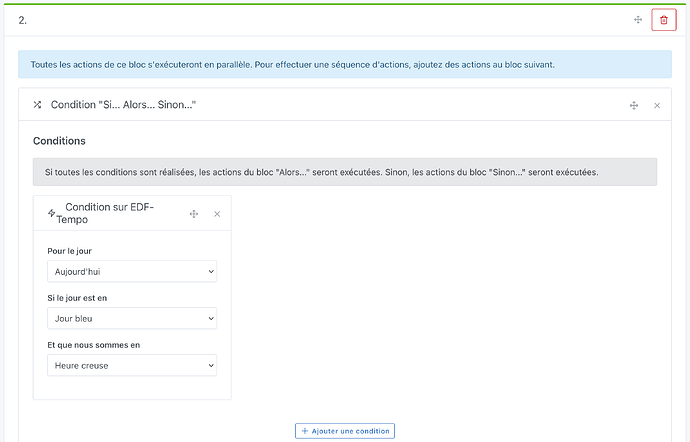The image size is (690, 442).
Task: Click the Condition "Si... Alors... Sinon..." header title
Action: [123, 105]
